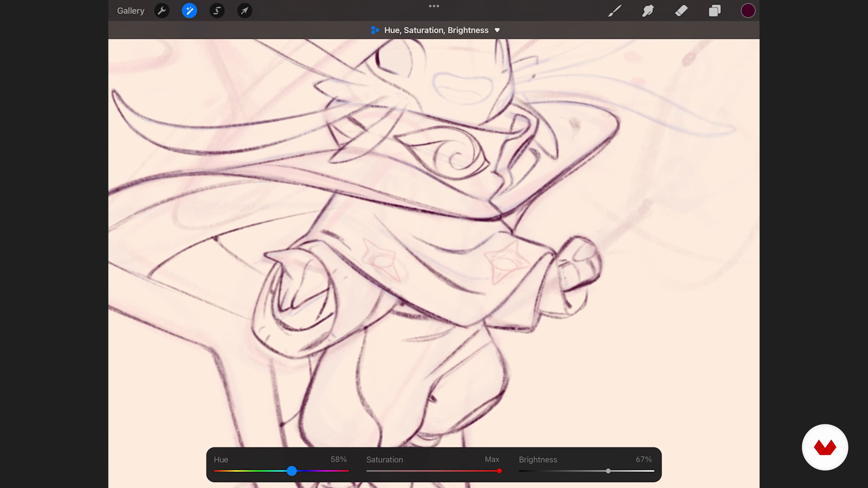Click the Saturation Max value label
The height and width of the screenshot is (488, 868).
tap(492, 459)
